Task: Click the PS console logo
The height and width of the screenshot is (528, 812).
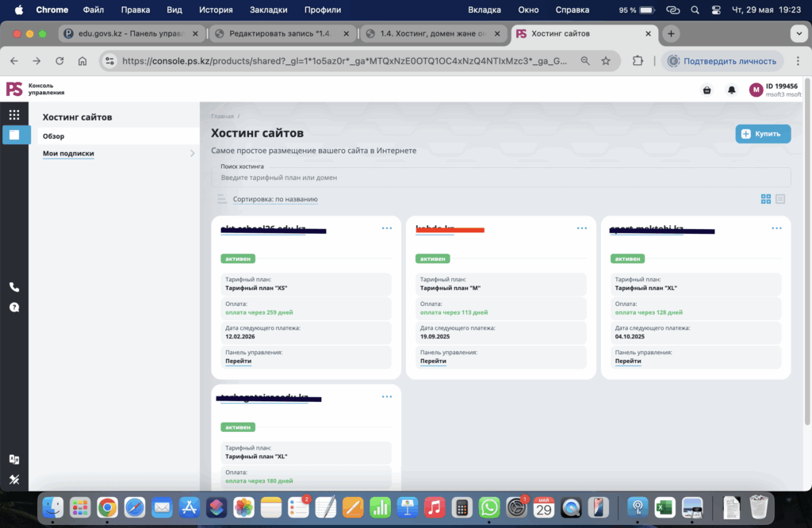Action: point(14,90)
